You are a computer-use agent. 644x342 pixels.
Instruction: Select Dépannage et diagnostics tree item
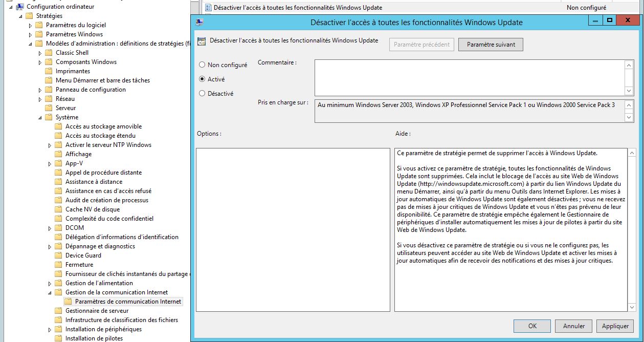tap(100, 246)
